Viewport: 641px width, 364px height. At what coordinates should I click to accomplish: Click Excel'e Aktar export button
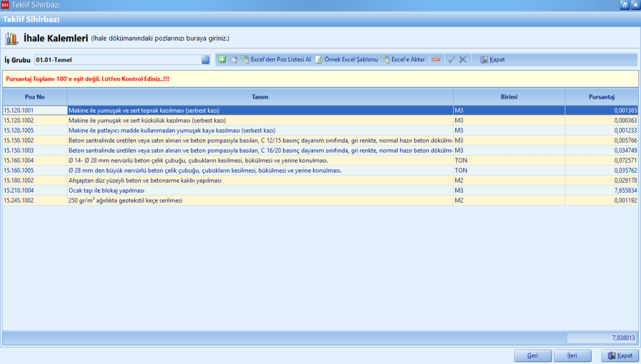[x=403, y=59]
